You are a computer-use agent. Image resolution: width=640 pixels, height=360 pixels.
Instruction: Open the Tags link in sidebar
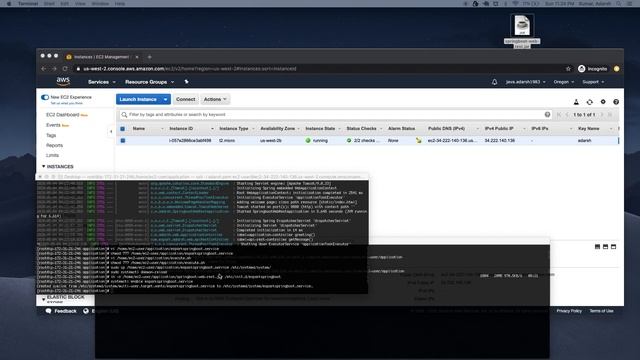51,135
